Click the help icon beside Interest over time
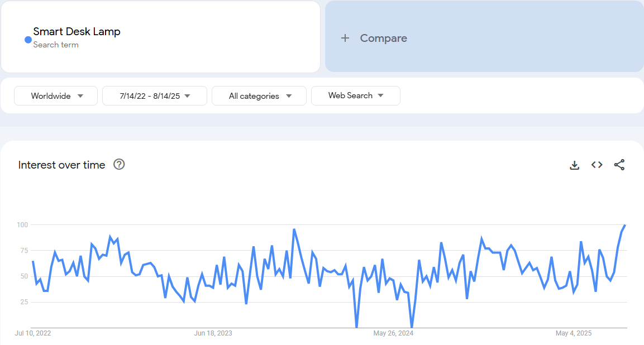 pyautogui.click(x=118, y=164)
